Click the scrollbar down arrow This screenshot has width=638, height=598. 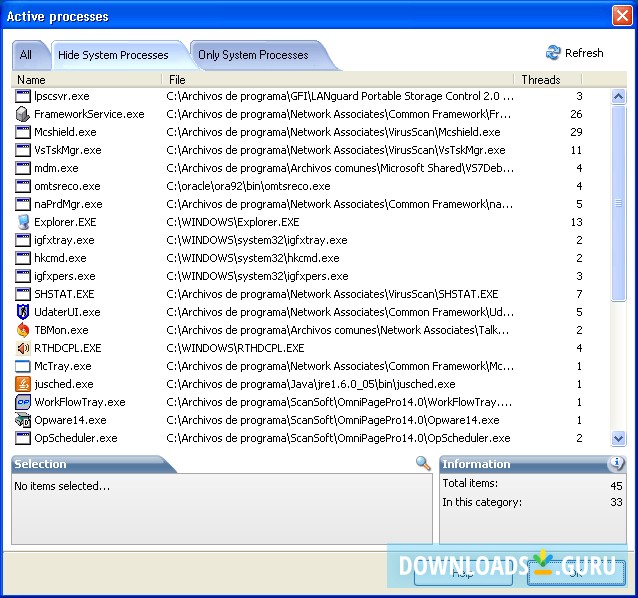pyautogui.click(x=618, y=438)
